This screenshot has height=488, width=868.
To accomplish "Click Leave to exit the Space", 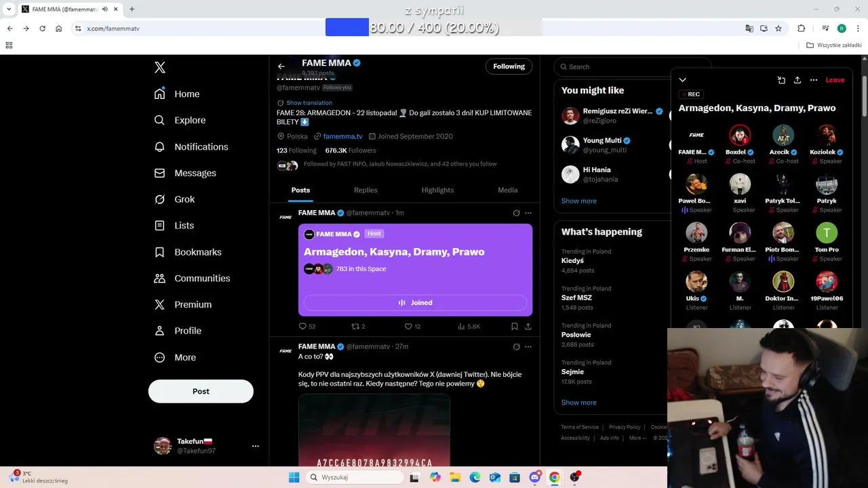I will point(835,80).
